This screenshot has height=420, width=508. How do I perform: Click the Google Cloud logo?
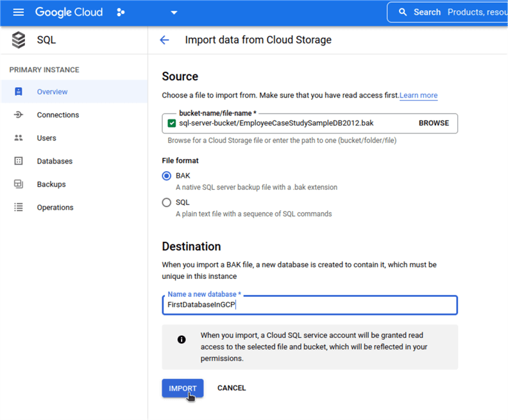[x=70, y=12]
